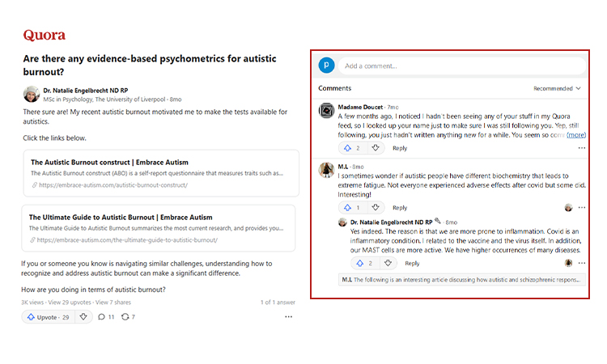Open The Ultimate Guide to Autistic Burnout card
The image size is (607, 364).
(x=159, y=228)
